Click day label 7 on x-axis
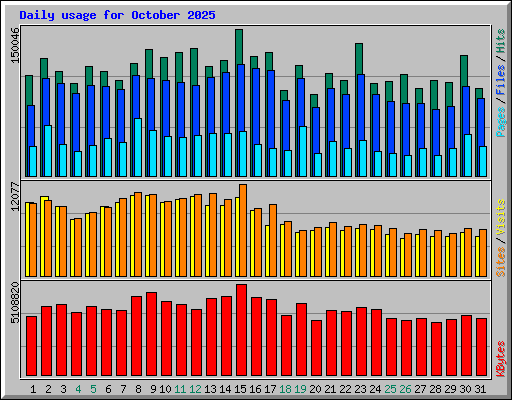The image size is (512, 400). click(123, 389)
